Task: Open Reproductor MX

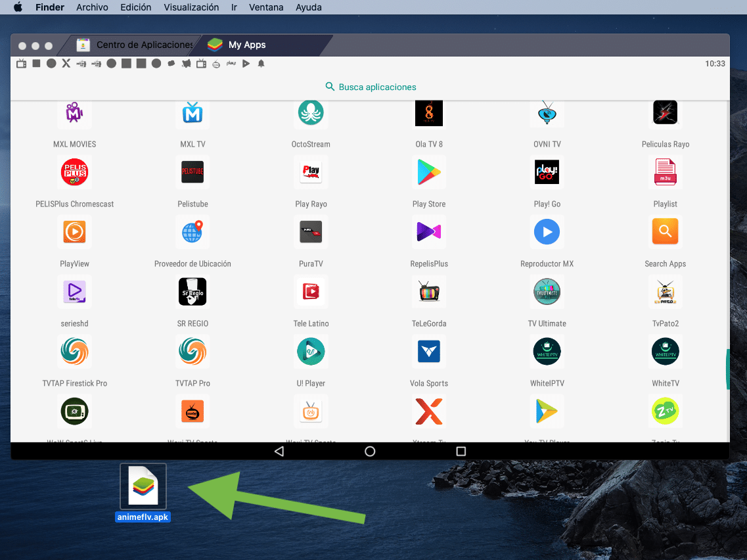Action: click(547, 231)
